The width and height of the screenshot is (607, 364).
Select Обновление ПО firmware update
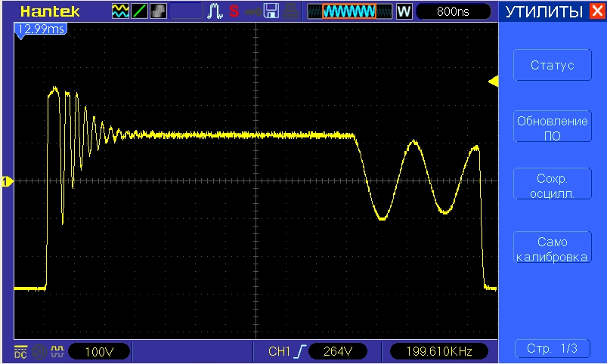point(551,128)
